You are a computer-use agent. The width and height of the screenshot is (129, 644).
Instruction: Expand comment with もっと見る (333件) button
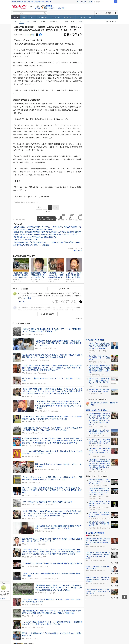pyautogui.click(x=48, y=314)
